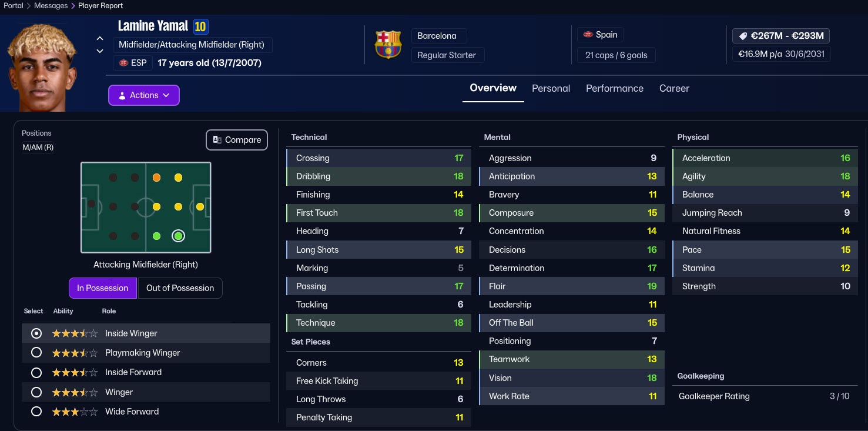Click the number 10 squad badge
Viewport: 868px width, 431px height.
[200, 26]
